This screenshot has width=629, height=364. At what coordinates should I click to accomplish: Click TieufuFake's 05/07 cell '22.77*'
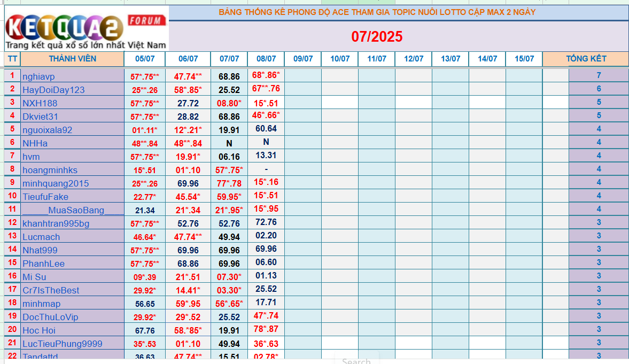[x=145, y=197]
